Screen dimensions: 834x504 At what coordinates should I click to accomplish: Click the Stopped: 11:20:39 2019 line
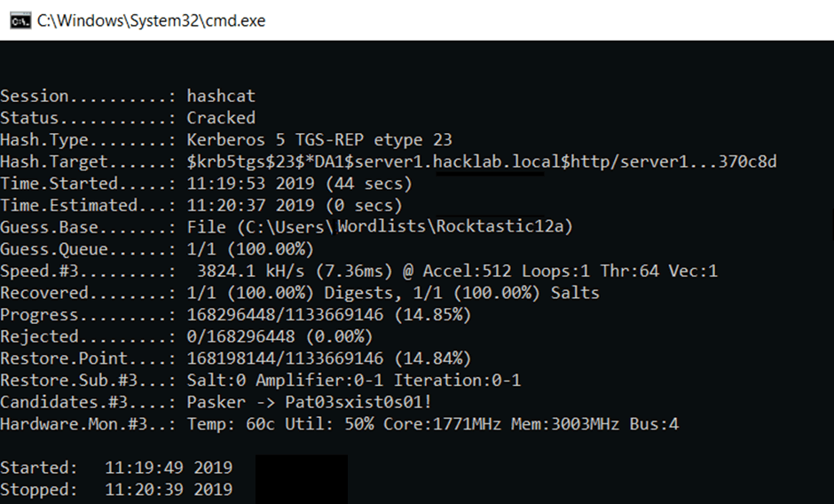pyautogui.click(x=116, y=490)
